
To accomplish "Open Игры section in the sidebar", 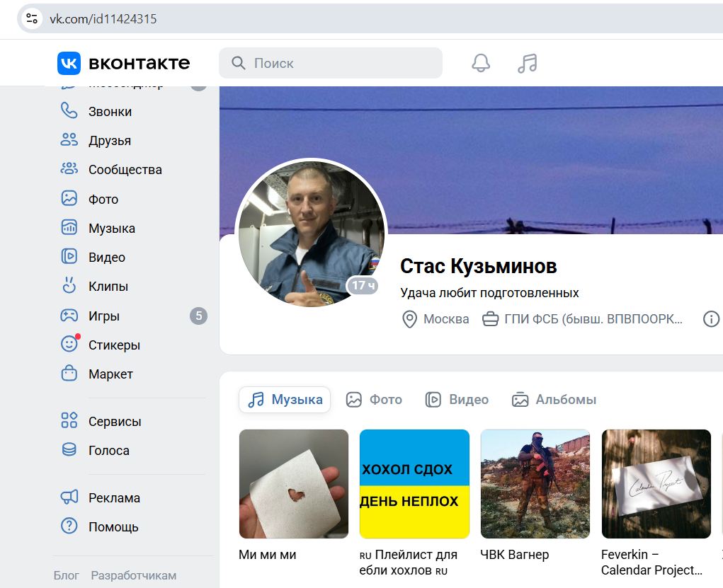I will [x=103, y=316].
